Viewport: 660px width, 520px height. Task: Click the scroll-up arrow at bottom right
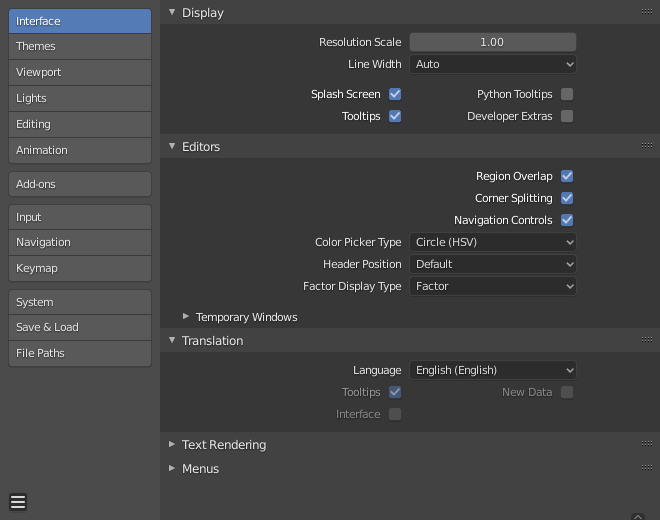click(638, 517)
